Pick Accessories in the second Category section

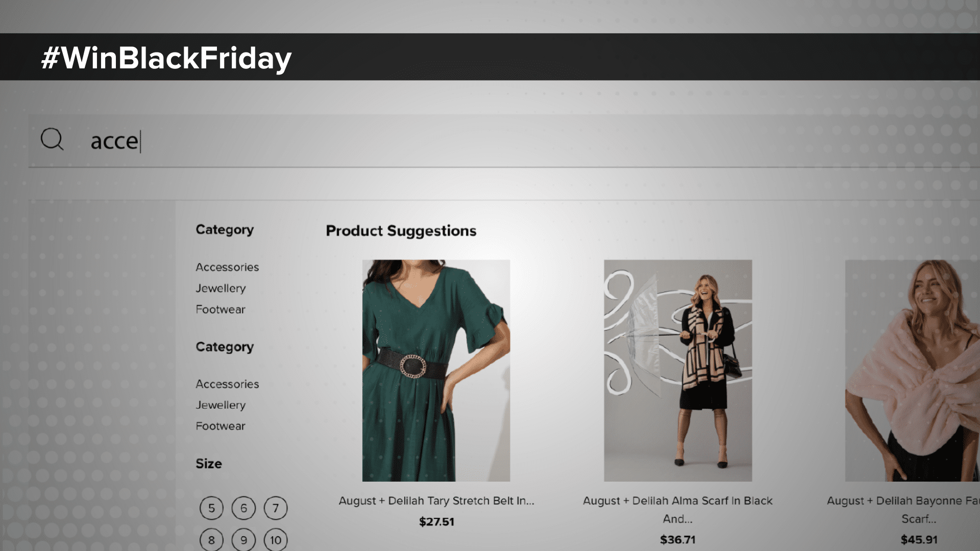pyautogui.click(x=227, y=384)
